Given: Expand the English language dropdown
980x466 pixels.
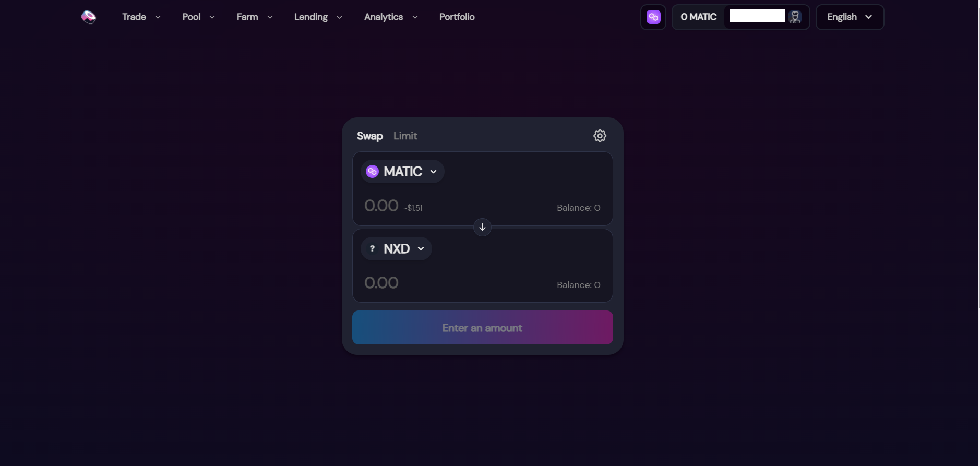Looking at the screenshot, I should tap(850, 17).
